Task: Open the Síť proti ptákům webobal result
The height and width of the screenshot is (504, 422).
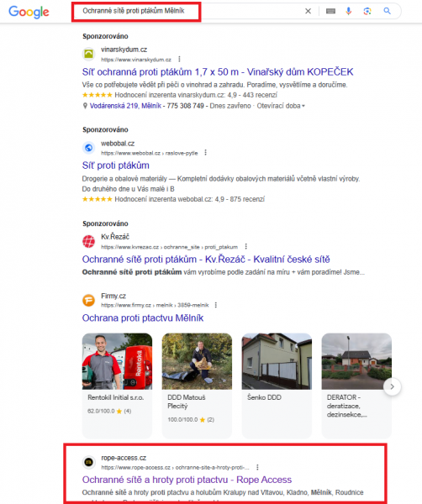Action: coord(115,165)
